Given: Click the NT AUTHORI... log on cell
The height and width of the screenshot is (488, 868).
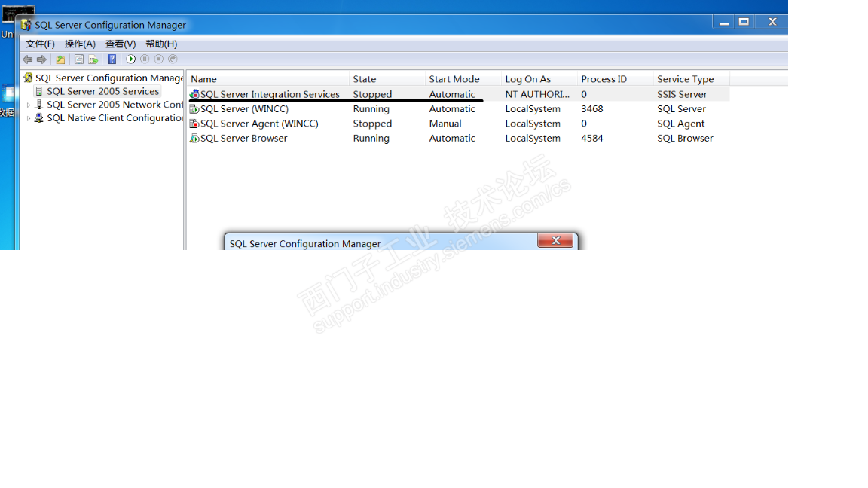Looking at the screenshot, I should [537, 95].
